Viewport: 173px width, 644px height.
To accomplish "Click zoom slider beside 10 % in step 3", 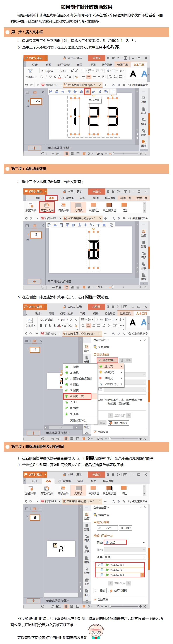I will click(x=110, y=606).
